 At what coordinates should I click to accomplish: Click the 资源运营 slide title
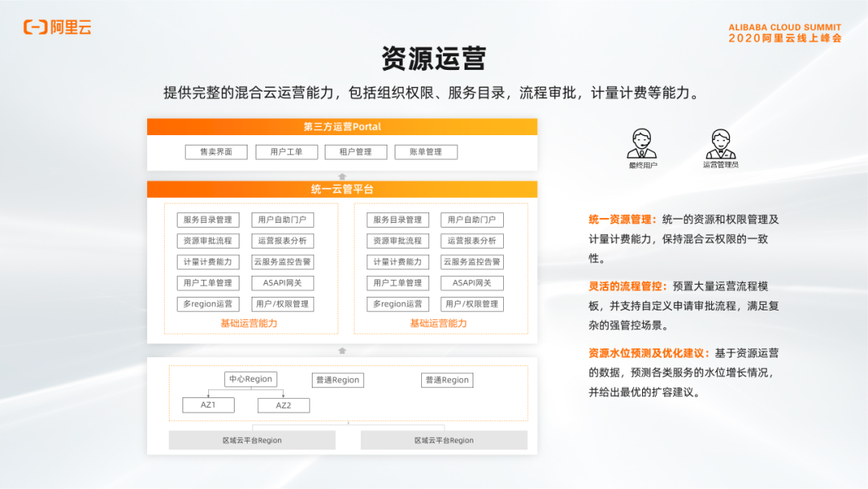click(x=434, y=59)
